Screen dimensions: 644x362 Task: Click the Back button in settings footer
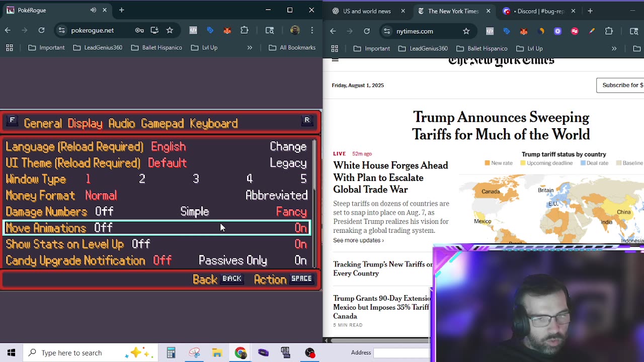pyautogui.click(x=217, y=279)
